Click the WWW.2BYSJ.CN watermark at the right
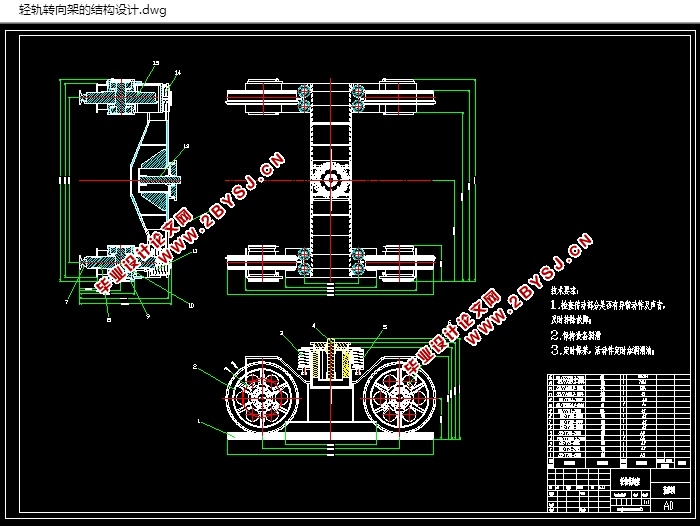This screenshot has width=700, height=526. tap(530, 288)
